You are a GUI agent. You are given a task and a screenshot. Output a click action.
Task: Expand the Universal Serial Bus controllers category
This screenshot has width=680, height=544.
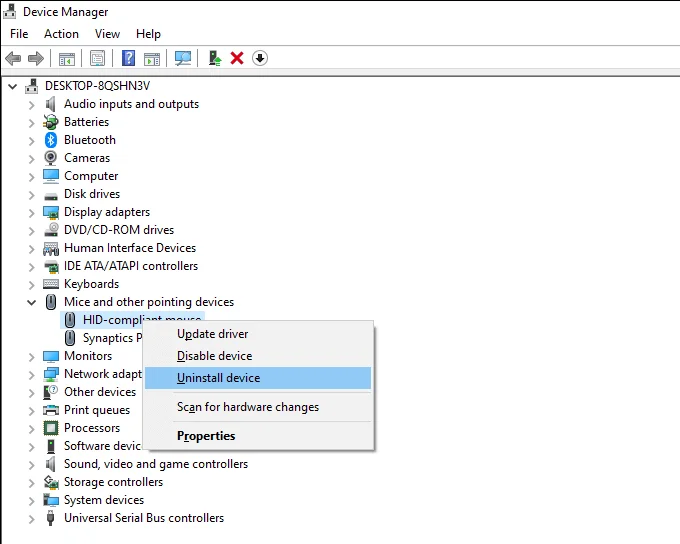coord(32,518)
